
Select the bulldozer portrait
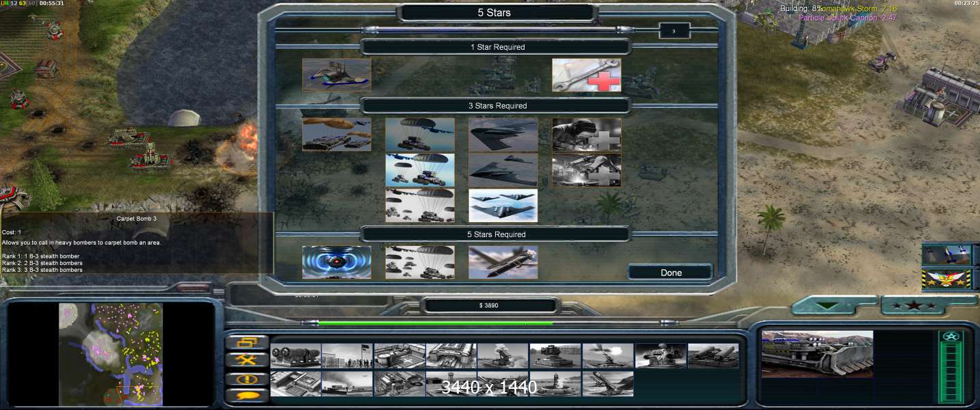pyautogui.click(x=817, y=354)
